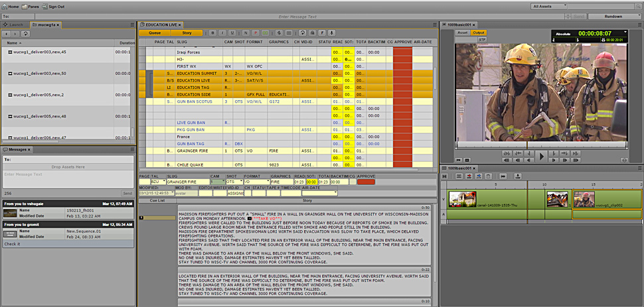Click the save download icon in sequence toolbar
Screen dimensions: 644x307
(518, 176)
